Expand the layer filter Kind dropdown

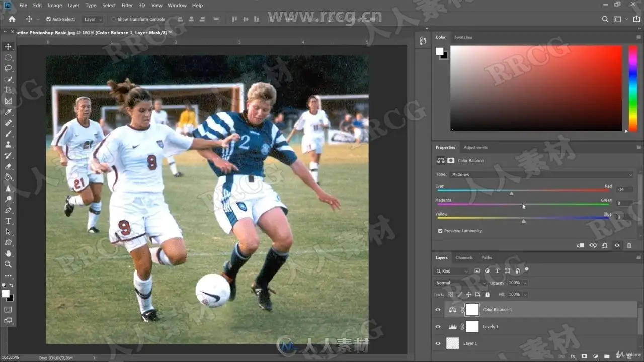(452, 271)
